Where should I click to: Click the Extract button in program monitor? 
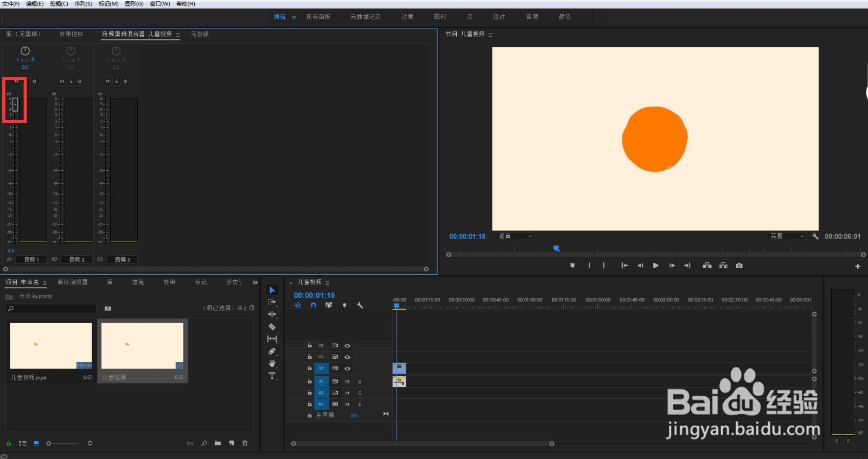(723, 266)
